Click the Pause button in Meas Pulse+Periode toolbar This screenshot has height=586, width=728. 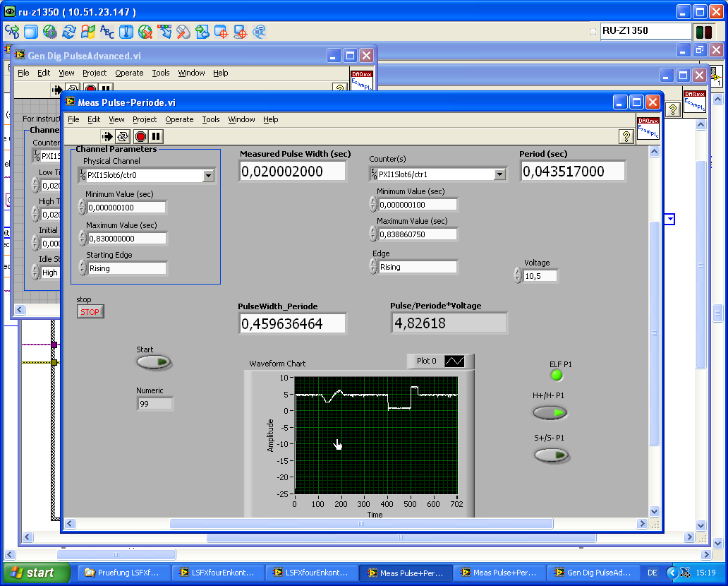point(156,136)
